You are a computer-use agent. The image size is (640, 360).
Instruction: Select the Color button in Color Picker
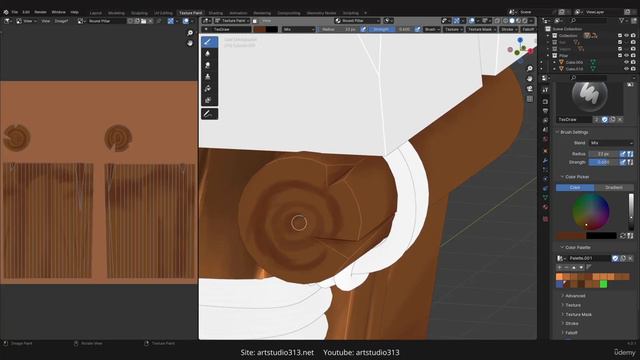point(575,188)
